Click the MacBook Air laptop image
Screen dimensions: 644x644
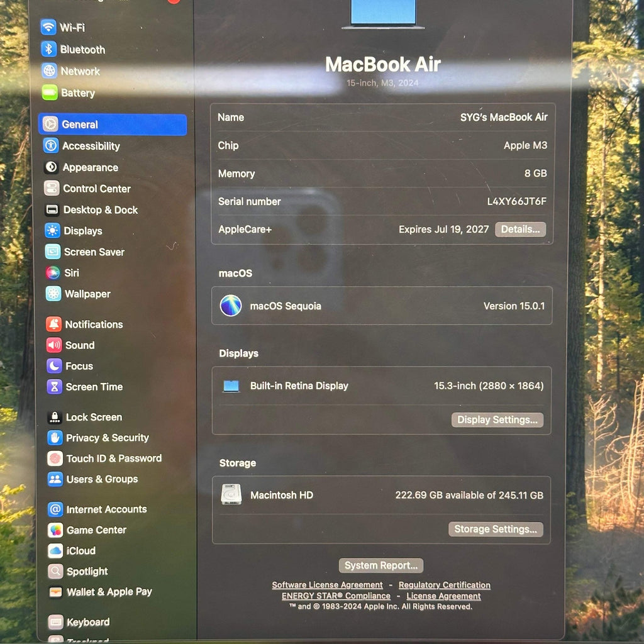(383, 14)
